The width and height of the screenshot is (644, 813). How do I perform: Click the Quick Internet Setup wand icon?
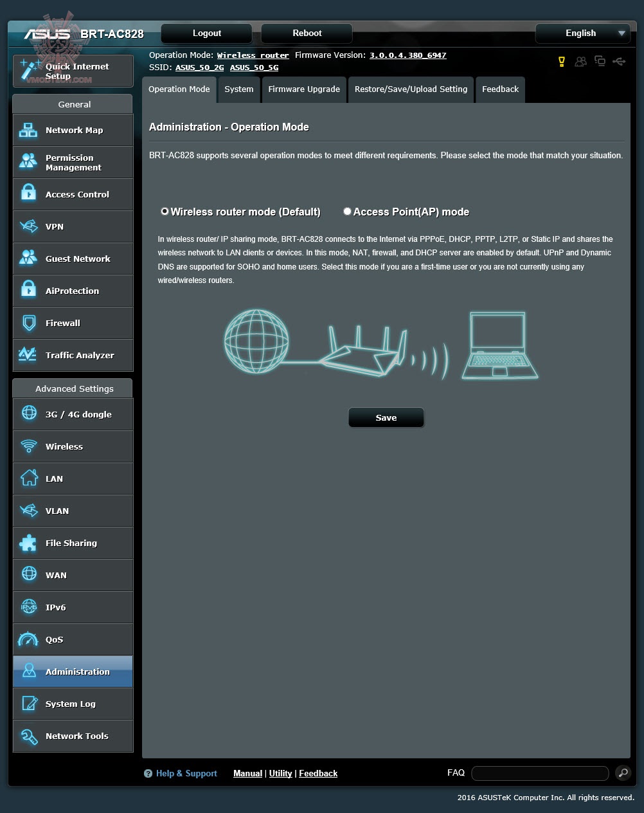click(x=30, y=69)
